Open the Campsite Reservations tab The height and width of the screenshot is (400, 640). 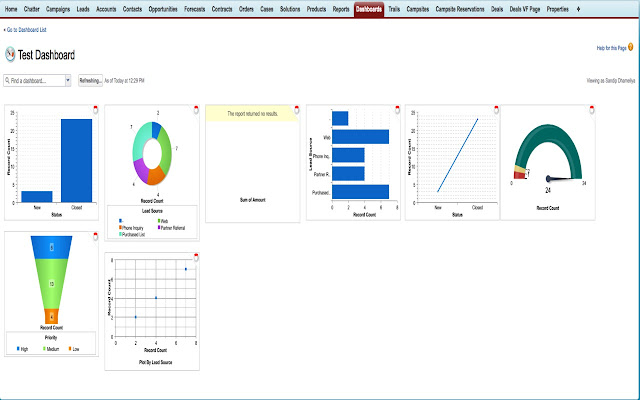[x=466, y=8]
